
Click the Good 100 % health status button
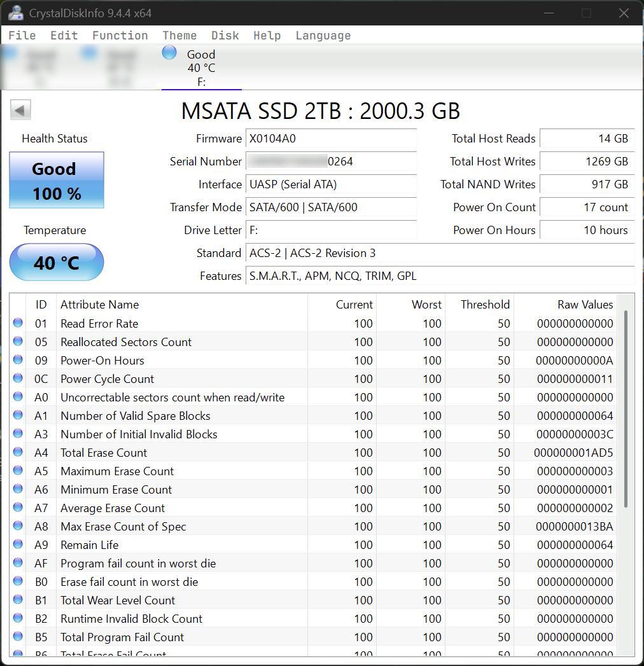click(x=57, y=181)
